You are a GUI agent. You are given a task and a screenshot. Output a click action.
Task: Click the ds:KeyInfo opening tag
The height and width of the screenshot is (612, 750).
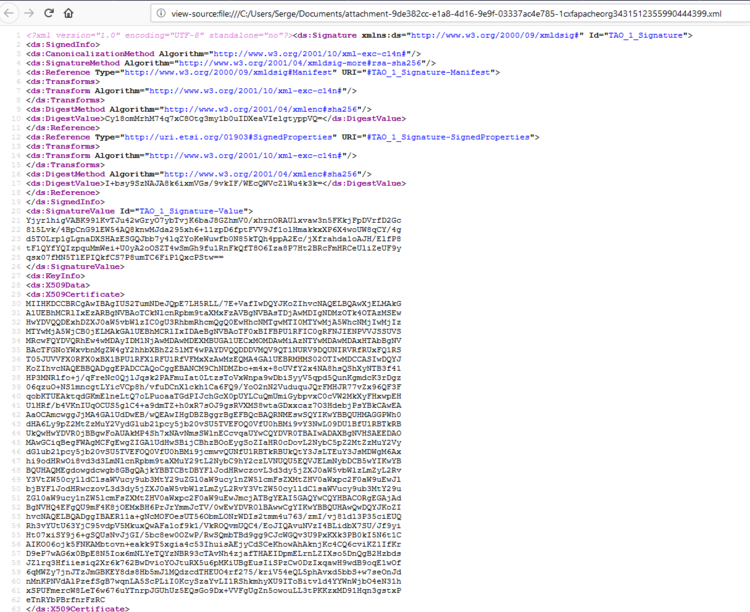(55, 276)
